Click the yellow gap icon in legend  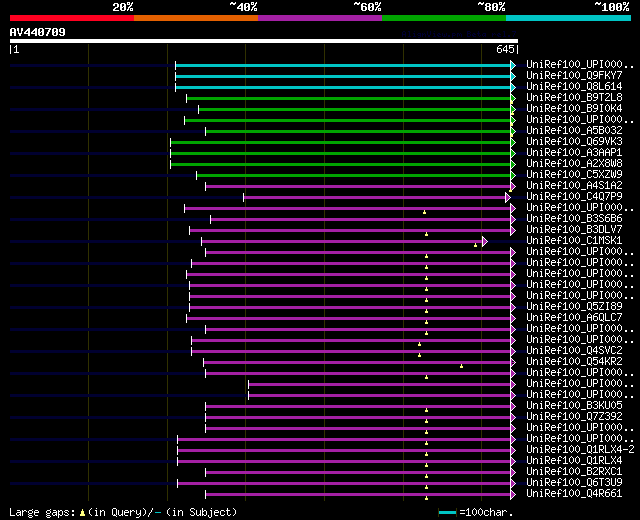tap(82, 513)
